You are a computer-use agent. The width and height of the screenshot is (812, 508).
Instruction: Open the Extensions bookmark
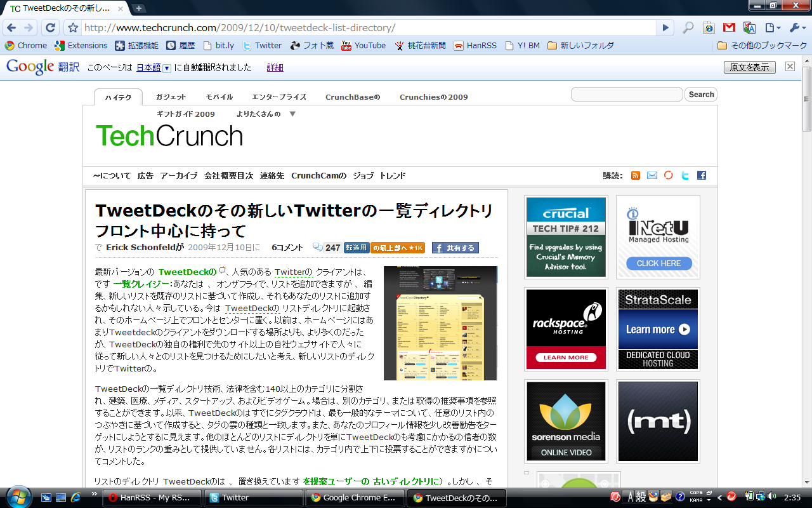(x=81, y=46)
